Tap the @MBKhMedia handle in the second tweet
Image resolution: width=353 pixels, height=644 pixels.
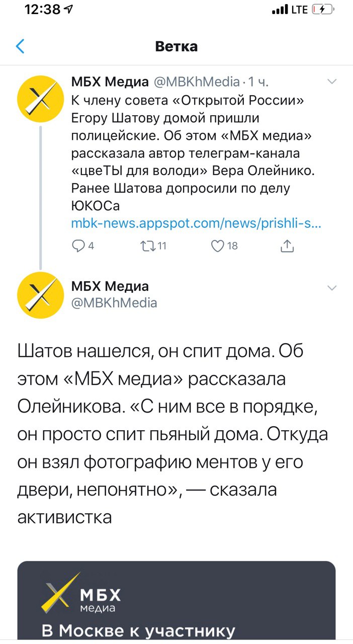tap(114, 302)
